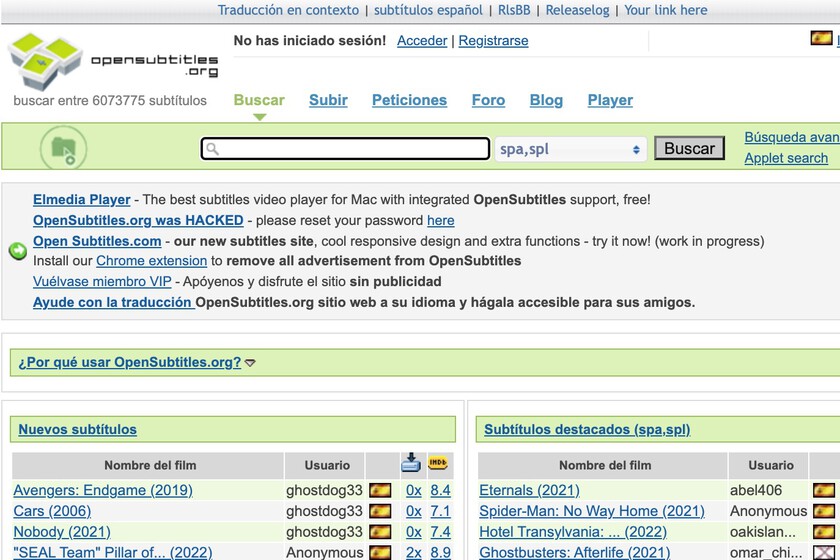This screenshot has height=560, width=840.
Task: Click the 7.4 rating for Nobody
Action: tap(440, 532)
